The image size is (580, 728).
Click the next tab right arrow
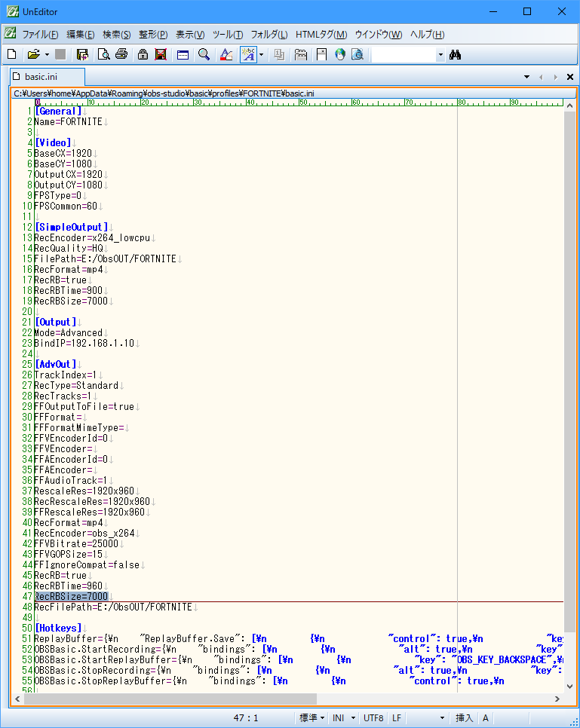tap(555, 77)
